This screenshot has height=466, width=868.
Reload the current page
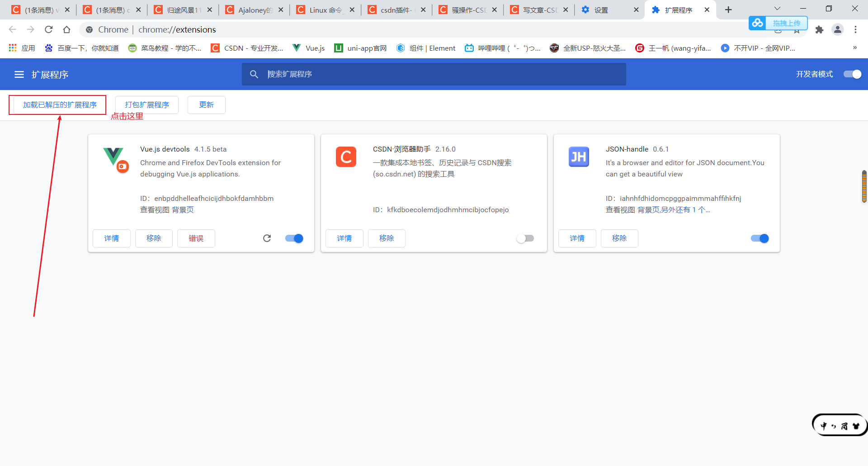coord(49,30)
